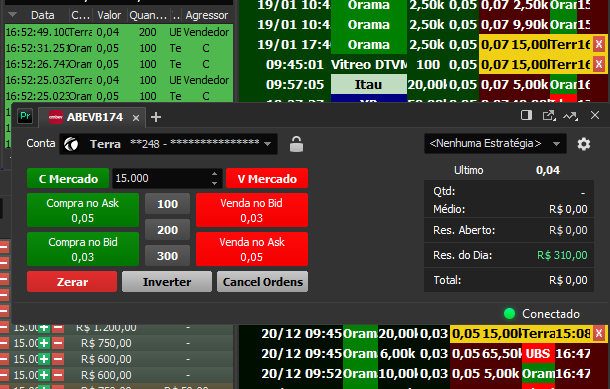Click green plus on the R$ 1.200,00 row
This screenshot has width=610, height=389.
coord(44,327)
